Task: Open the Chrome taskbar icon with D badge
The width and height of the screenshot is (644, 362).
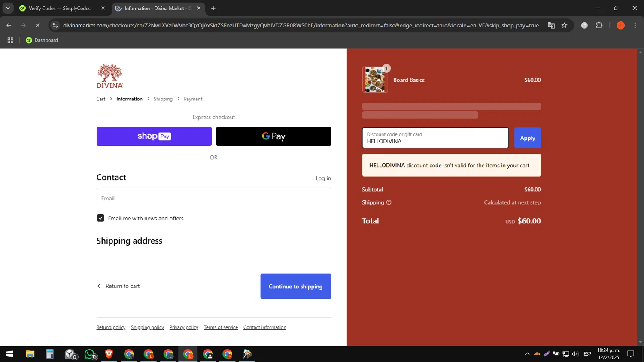Action: [228, 354]
